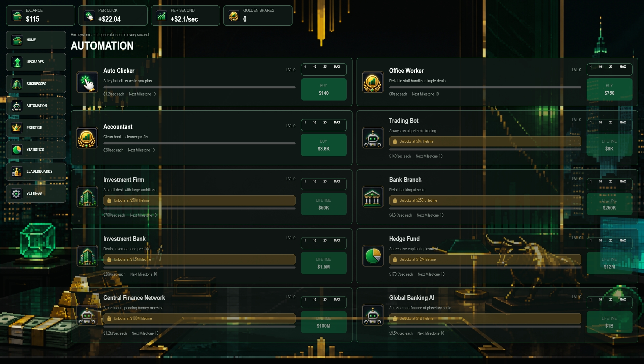Screen dimensions: 644x364
Task: Click the Auto Clicker hand cursor icon
Action: tap(87, 82)
